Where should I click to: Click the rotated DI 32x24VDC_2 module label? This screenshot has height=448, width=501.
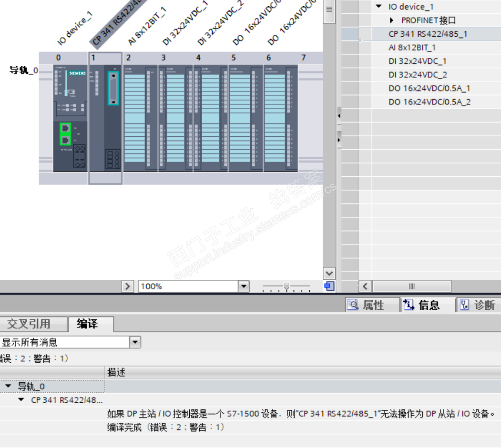click(x=220, y=23)
